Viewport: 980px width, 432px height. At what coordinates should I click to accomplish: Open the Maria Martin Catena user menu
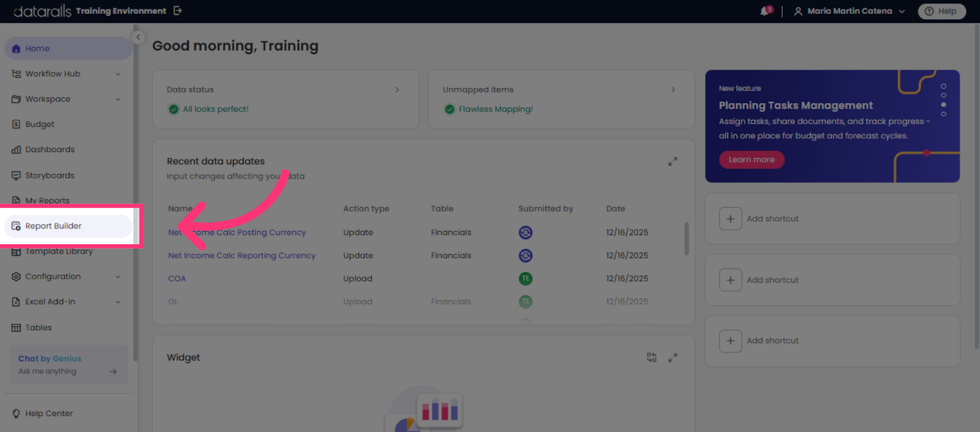tap(849, 11)
